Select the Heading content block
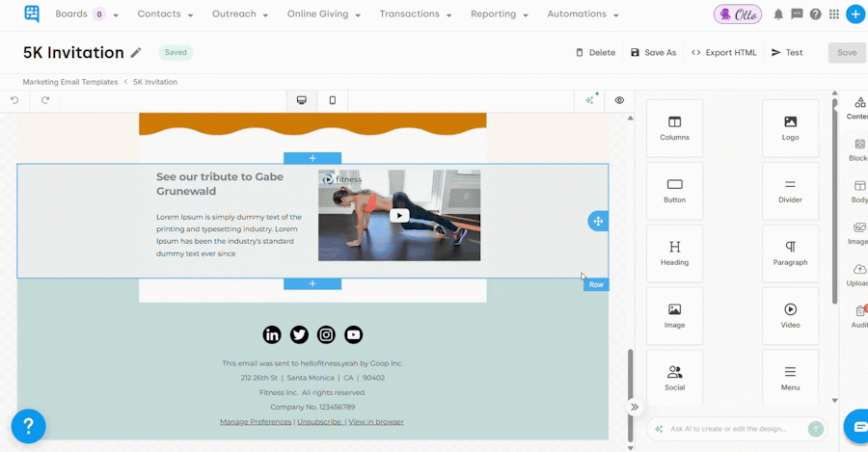868x452 pixels. pyautogui.click(x=674, y=253)
